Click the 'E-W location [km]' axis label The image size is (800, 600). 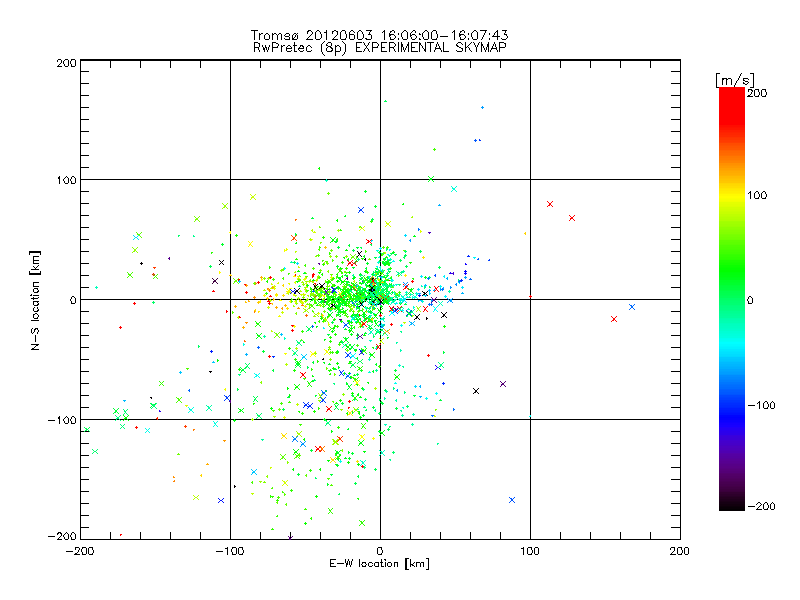coord(379,563)
